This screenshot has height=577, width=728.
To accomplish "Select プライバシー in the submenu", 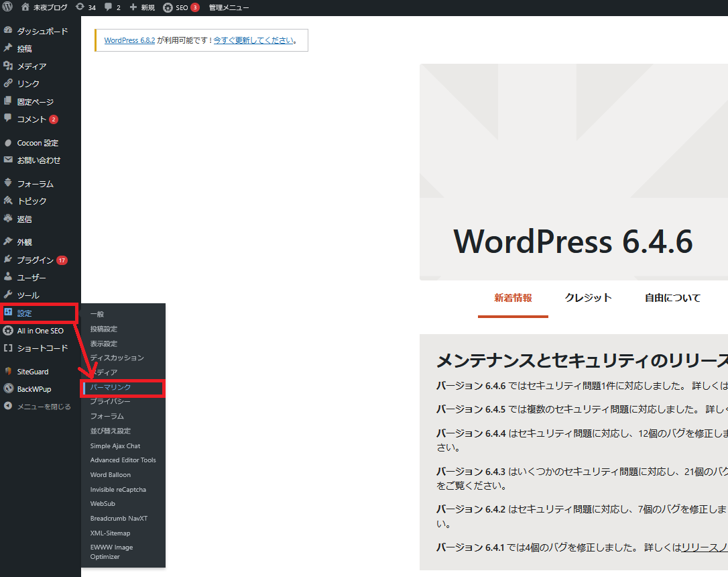I will [x=110, y=401].
